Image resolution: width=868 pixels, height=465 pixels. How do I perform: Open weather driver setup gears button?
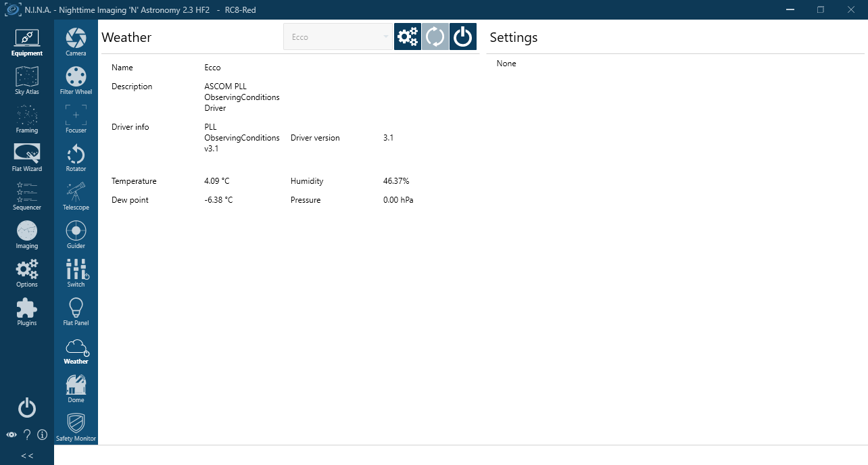pos(408,36)
